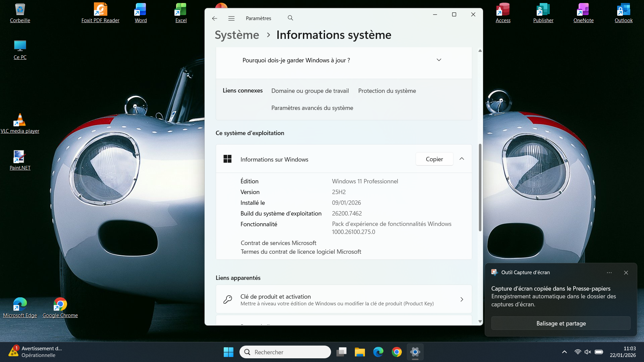Screen dimensions: 644x362
Task: Open the taskbar clock and date
Action: pyautogui.click(x=623, y=352)
